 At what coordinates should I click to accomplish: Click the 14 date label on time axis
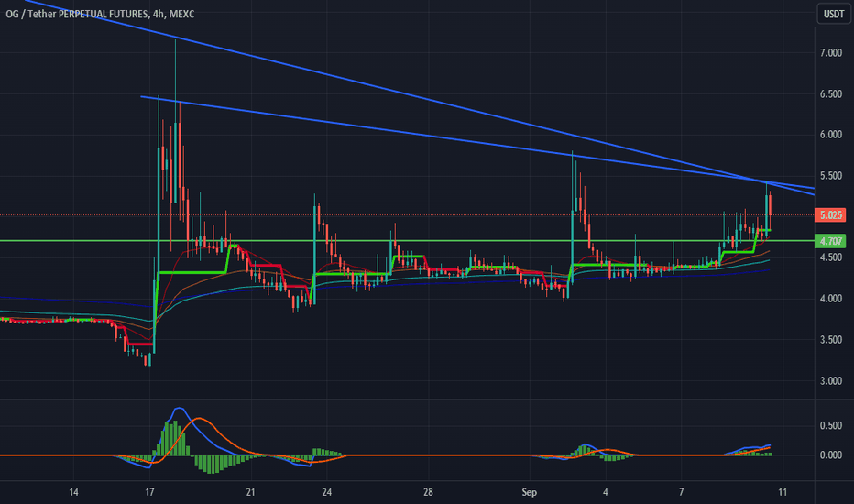point(73,492)
